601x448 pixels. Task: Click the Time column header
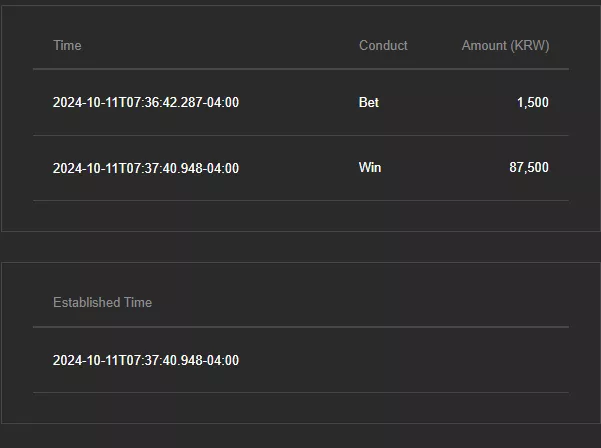click(x=67, y=46)
